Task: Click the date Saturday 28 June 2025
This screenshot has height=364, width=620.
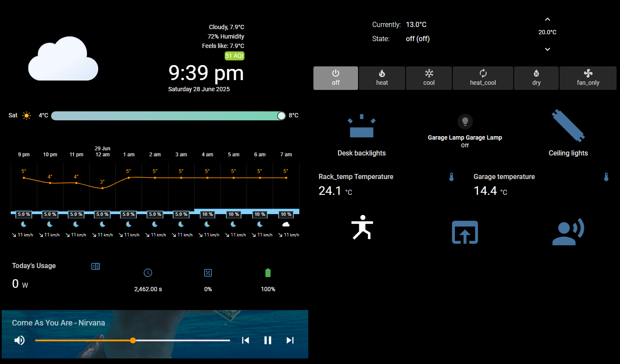Action: coord(199,89)
